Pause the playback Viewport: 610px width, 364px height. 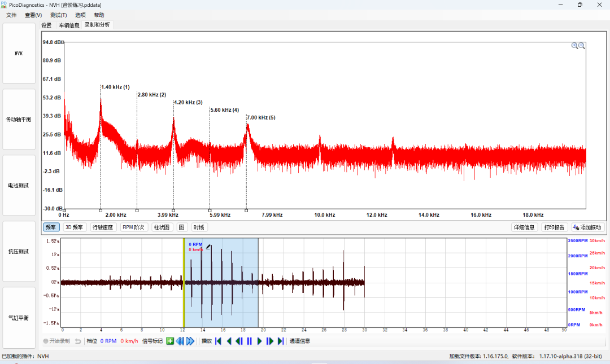(x=250, y=341)
